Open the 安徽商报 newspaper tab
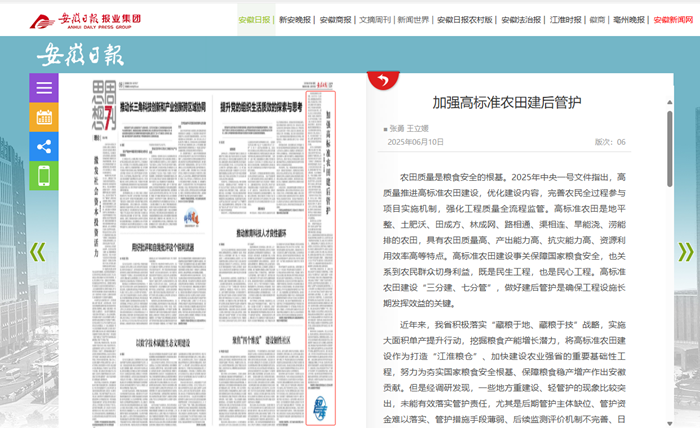 (x=336, y=19)
